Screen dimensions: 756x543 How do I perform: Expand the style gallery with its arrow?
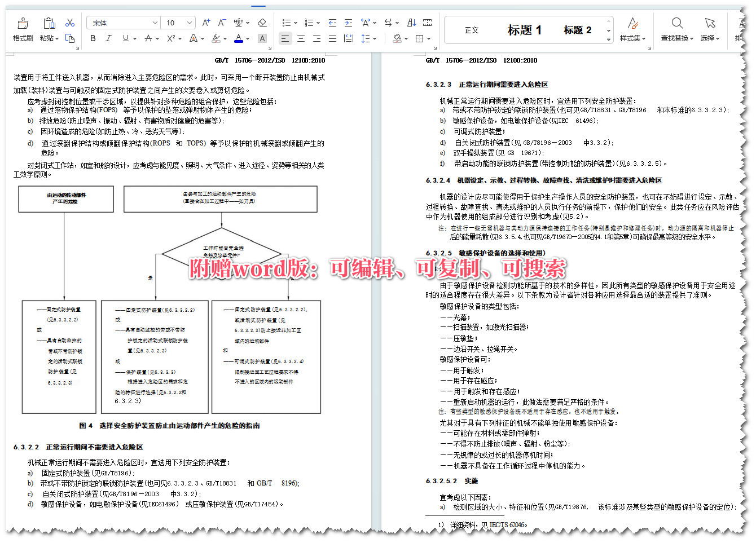click(x=608, y=38)
